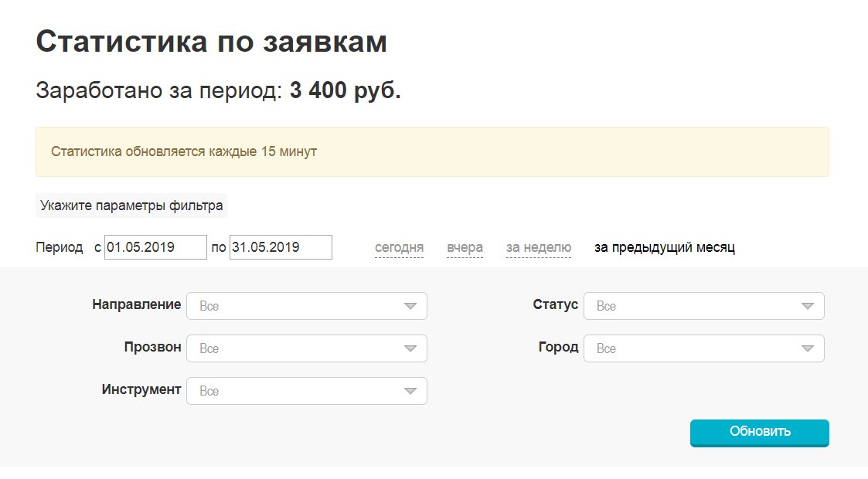
Task: Select the сегодня period shortcut
Action: (399, 248)
